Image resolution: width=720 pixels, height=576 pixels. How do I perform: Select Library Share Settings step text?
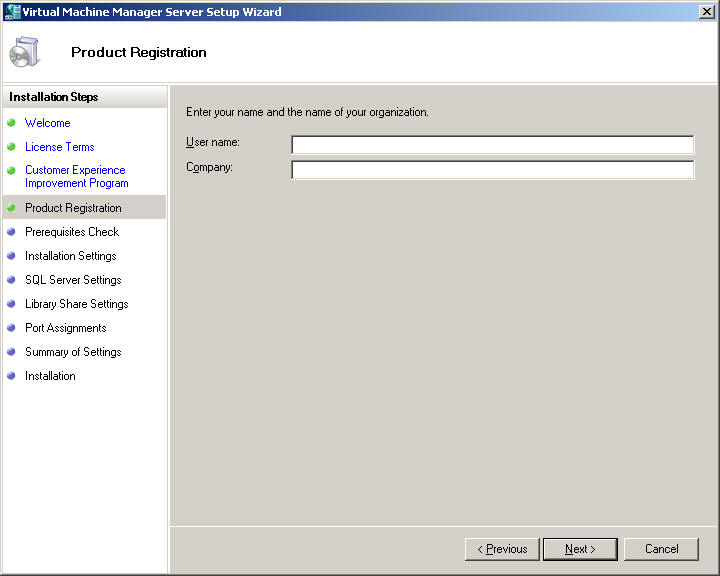pos(77,304)
